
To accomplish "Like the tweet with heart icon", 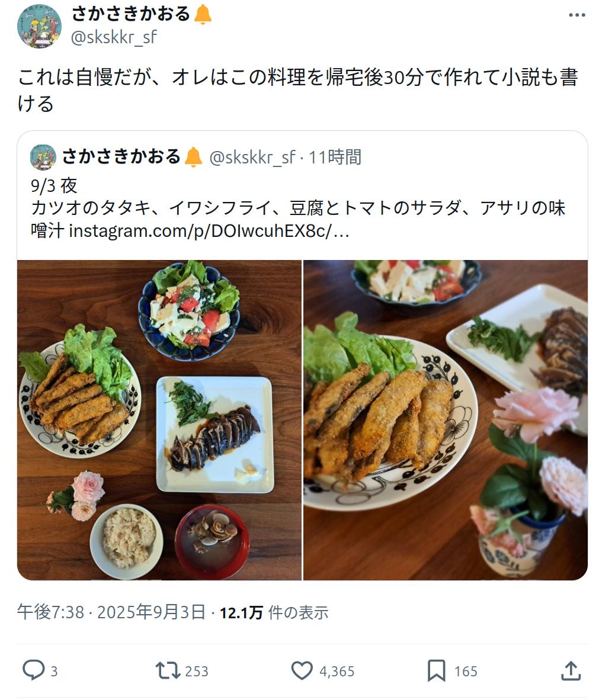I will pos(302,670).
